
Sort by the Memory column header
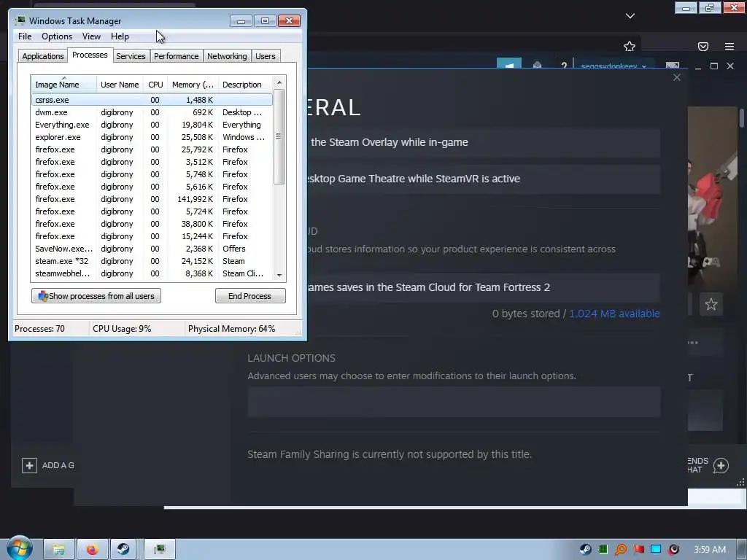[193, 85]
